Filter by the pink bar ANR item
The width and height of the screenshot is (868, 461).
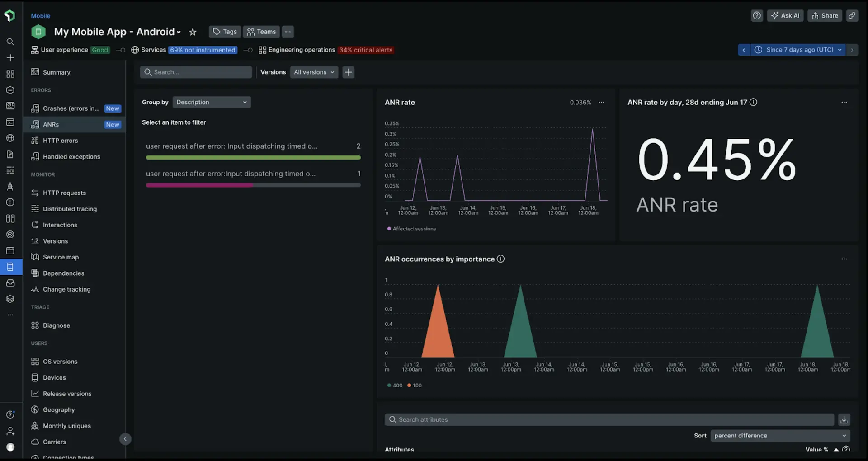pos(253,179)
